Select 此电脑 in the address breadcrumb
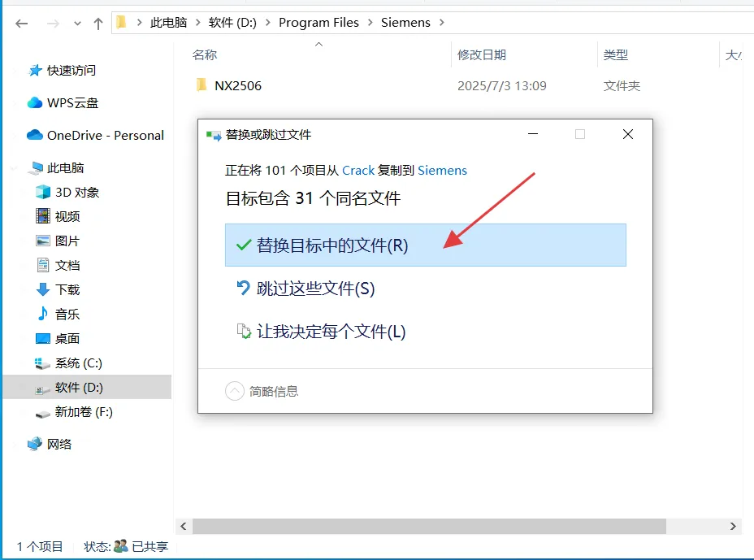This screenshot has width=754, height=560. point(168,23)
